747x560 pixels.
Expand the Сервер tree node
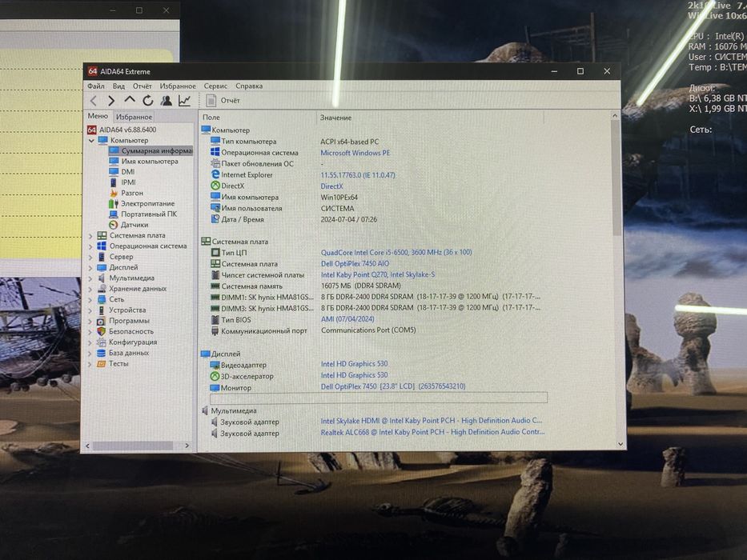point(90,257)
